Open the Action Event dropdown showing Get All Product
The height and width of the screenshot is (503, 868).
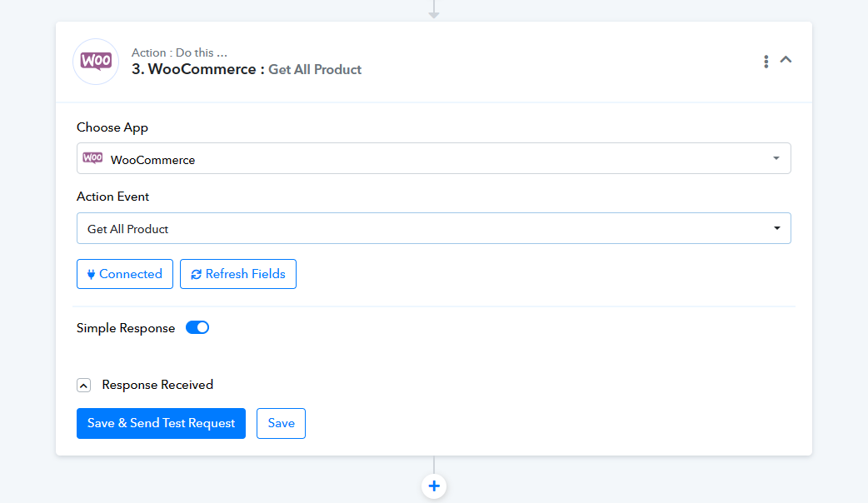433,228
